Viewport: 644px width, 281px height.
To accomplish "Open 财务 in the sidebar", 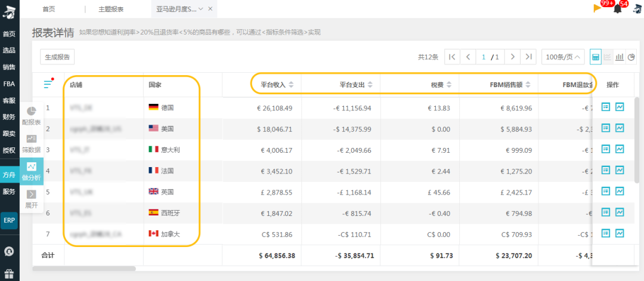I will pos(9,117).
